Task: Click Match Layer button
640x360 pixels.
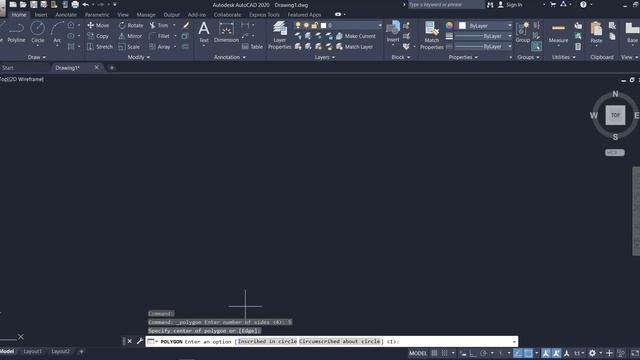Action: tap(355, 47)
